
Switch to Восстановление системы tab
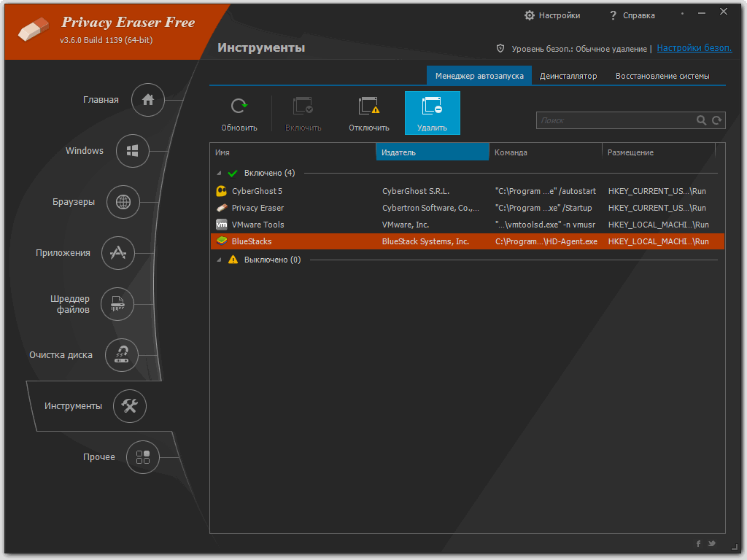[x=662, y=76]
